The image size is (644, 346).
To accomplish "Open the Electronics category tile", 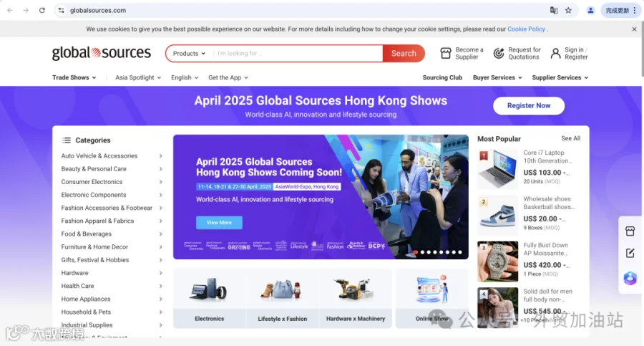I will tap(210, 299).
